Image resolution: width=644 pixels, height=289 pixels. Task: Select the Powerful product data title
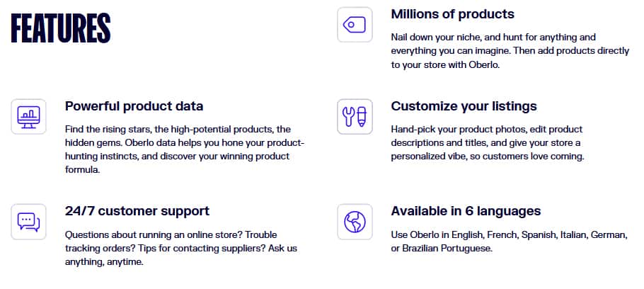click(134, 106)
